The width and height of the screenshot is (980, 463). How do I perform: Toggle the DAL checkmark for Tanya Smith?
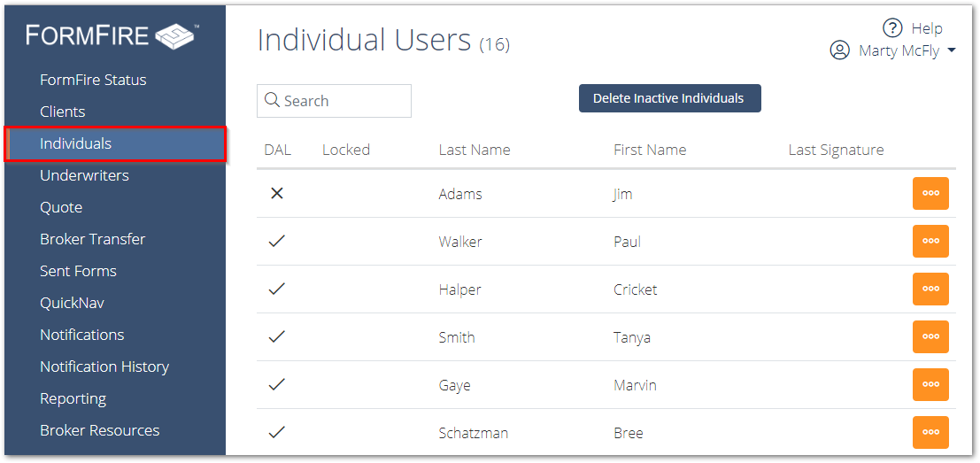(x=277, y=336)
